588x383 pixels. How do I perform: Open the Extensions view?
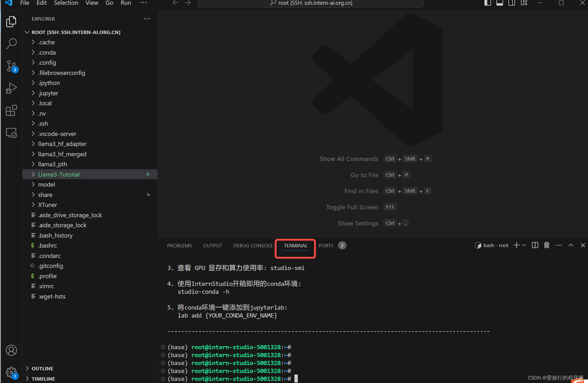click(x=11, y=110)
